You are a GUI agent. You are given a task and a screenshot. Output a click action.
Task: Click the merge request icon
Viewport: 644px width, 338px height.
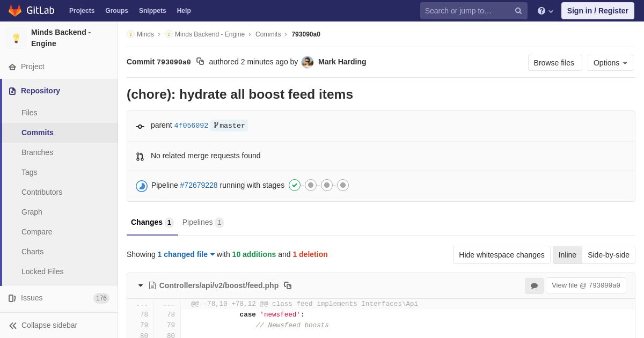pos(140,157)
